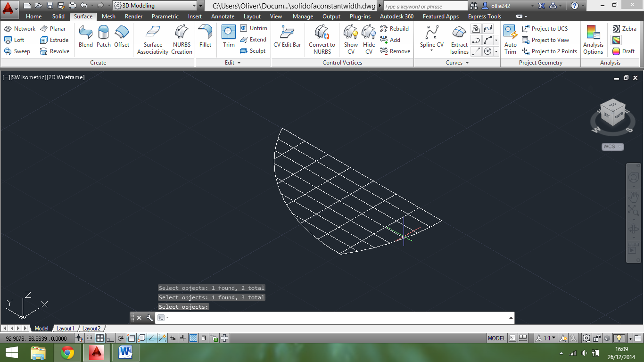Choose the surface Sculpt tool
The height and width of the screenshot is (362, 644).
tap(253, 51)
